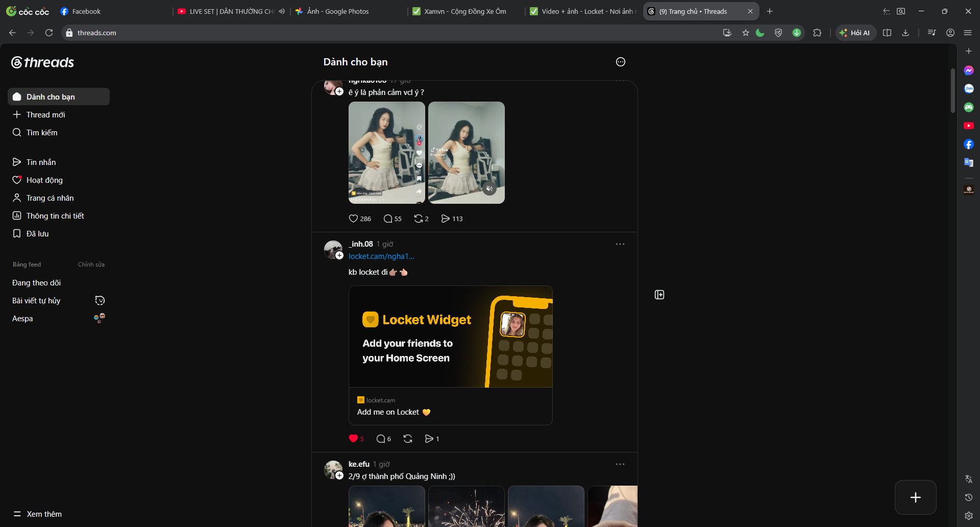The width and height of the screenshot is (980, 527).
Task: Open the extensions puzzle icon
Action: pyautogui.click(x=817, y=33)
